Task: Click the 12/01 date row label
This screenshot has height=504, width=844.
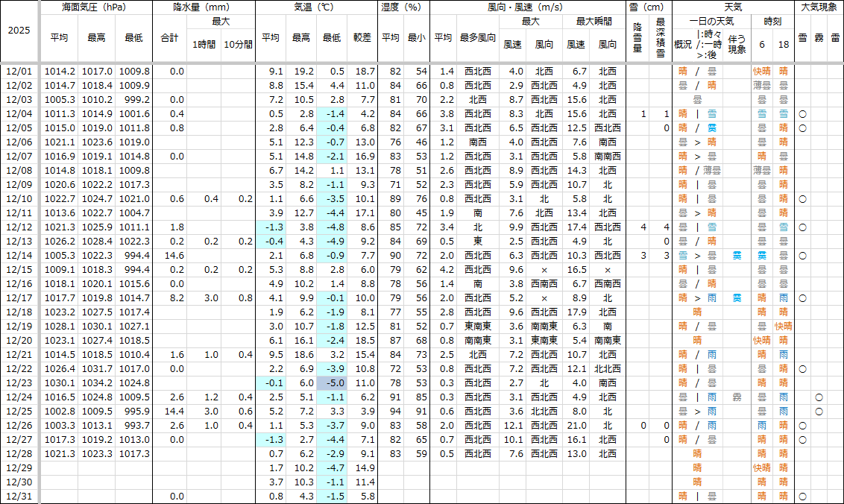Action: [19, 72]
